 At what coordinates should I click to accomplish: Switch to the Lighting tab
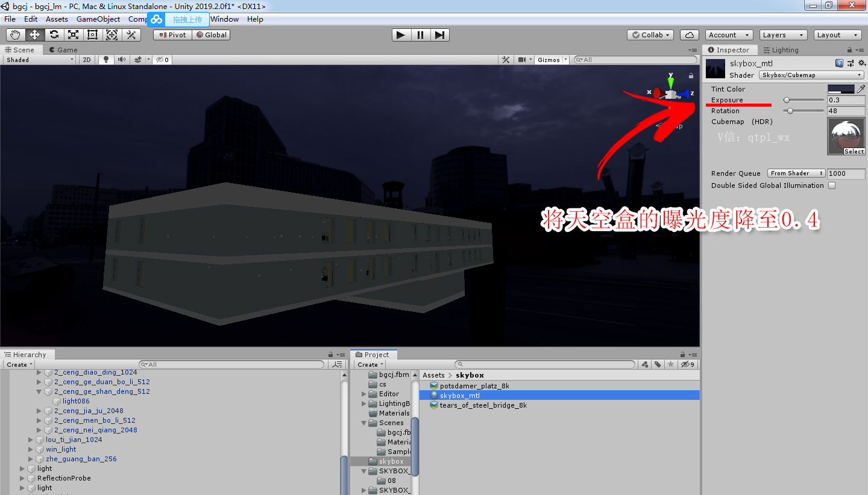[x=781, y=50]
